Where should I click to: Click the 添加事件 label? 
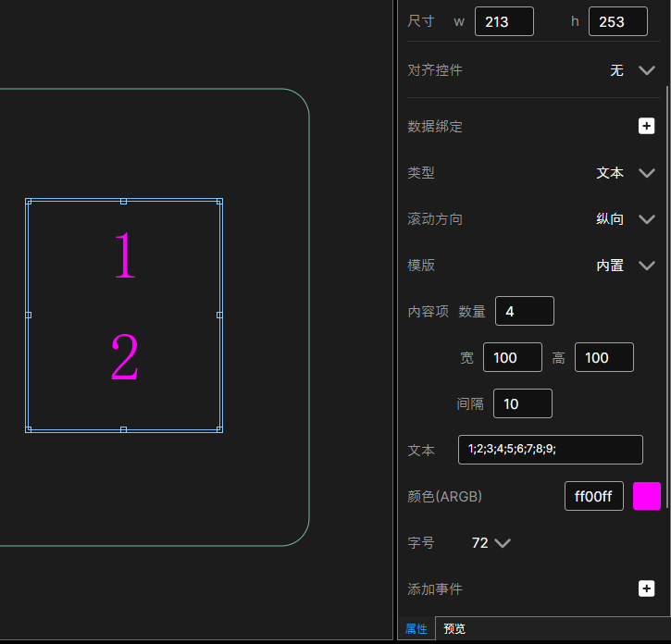(435, 589)
